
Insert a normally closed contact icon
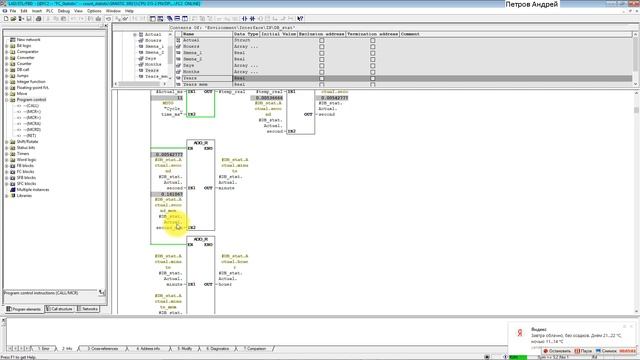click(252, 19)
